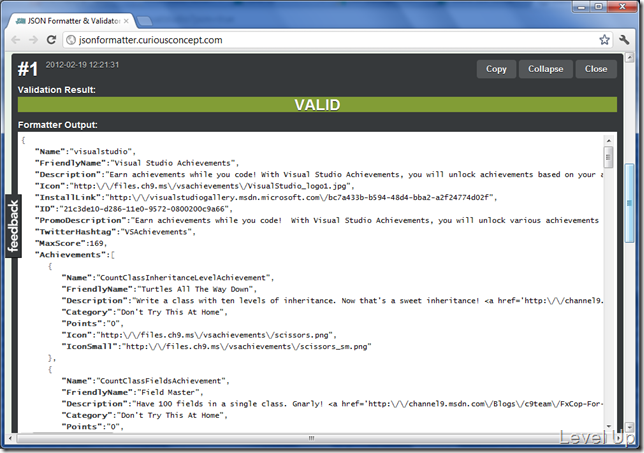Screen dimensions: 644x453
Task: Click the "FriendlyName":"Field Master" line
Action: (x=132, y=393)
